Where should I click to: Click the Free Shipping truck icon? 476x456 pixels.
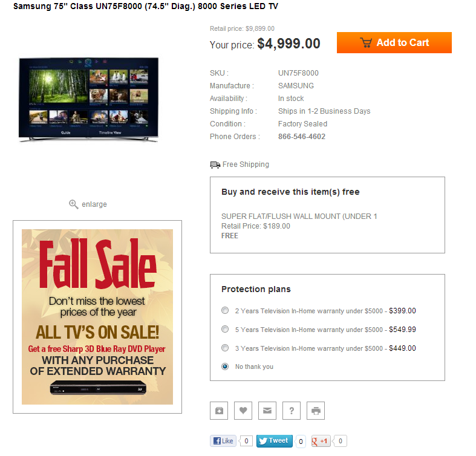point(215,165)
